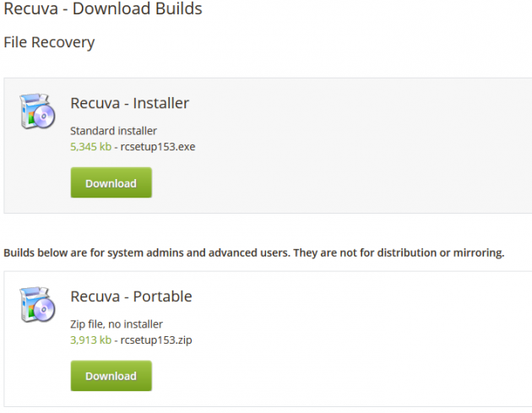532x413 pixels.
Task: Click the 'Recuva - Download Builds' page title
Action: pyautogui.click(x=103, y=8)
